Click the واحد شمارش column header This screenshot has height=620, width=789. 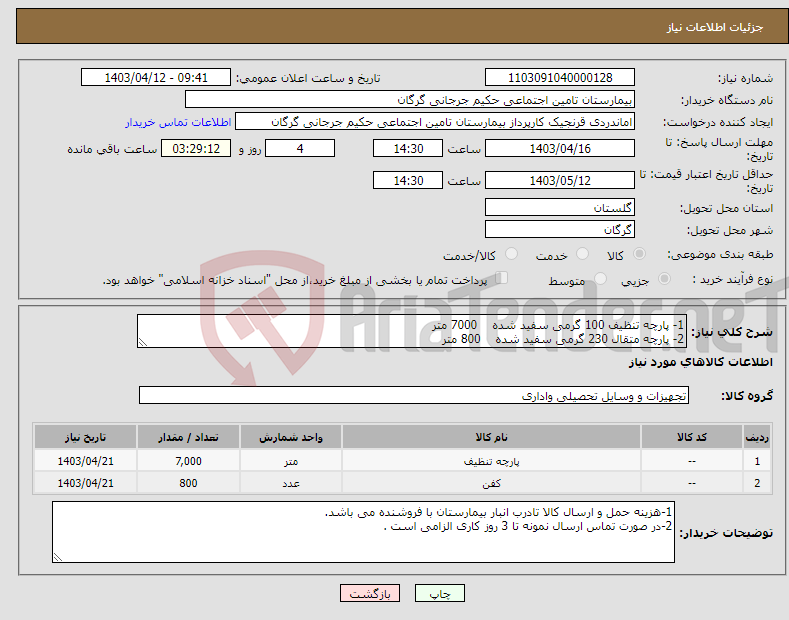[291, 437]
